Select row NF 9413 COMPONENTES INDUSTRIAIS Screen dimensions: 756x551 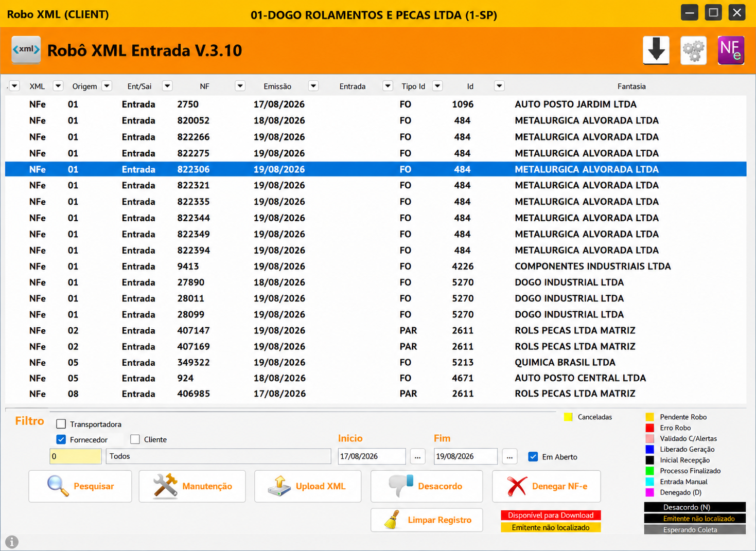[x=376, y=266]
